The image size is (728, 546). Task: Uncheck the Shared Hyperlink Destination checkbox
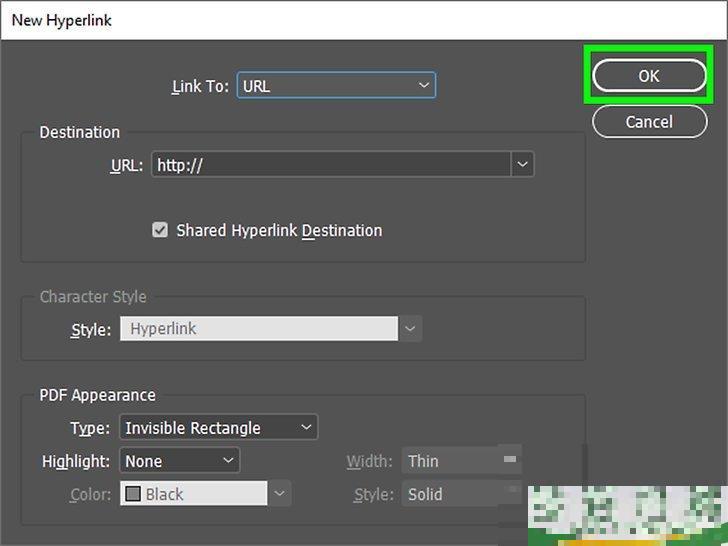pyautogui.click(x=160, y=230)
